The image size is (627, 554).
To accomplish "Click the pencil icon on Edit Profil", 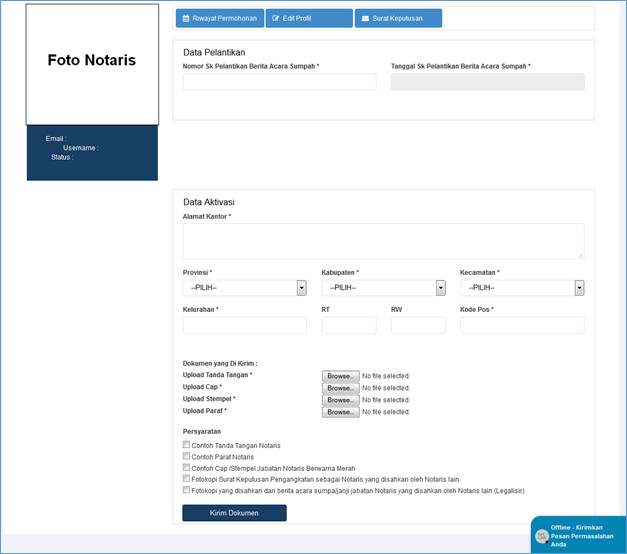I will point(275,18).
